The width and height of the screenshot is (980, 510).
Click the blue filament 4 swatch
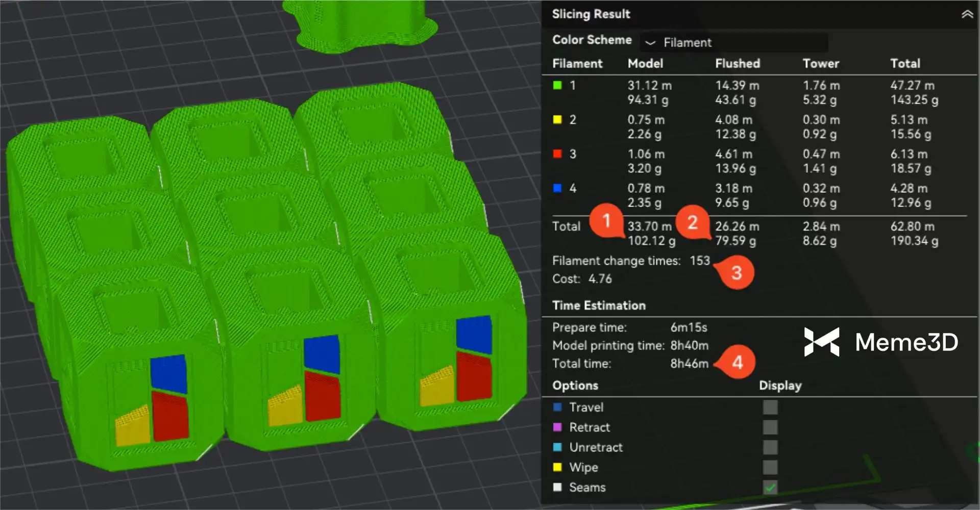point(557,188)
